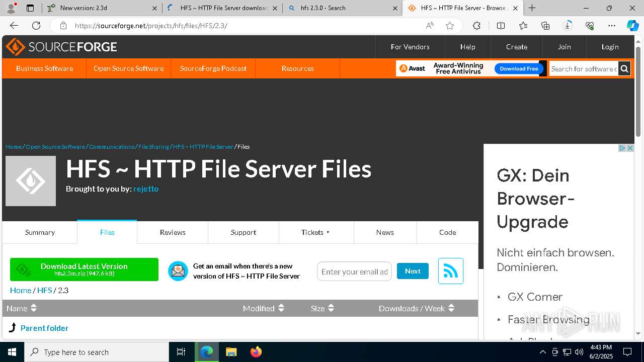Open File Explorer from taskbar
Image resolution: width=644 pixels, height=362 pixels.
point(231,352)
